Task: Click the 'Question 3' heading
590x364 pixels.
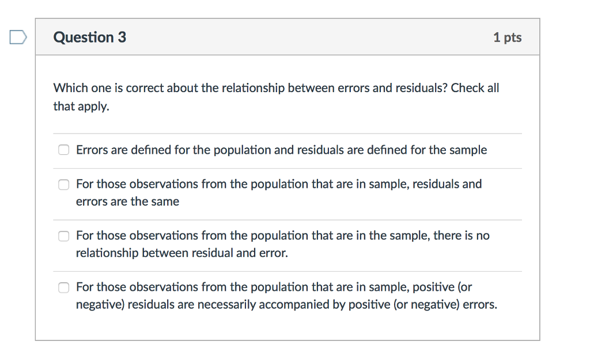Action: click(x=89, y=37)
